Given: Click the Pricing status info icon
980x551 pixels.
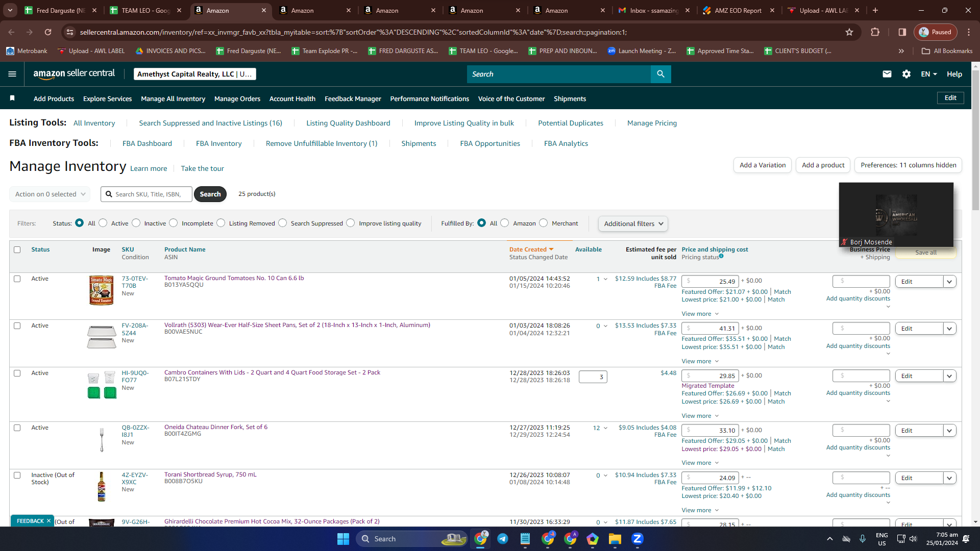Looking at the screenshot, I should pyautogui.click(x=721, y=256).
